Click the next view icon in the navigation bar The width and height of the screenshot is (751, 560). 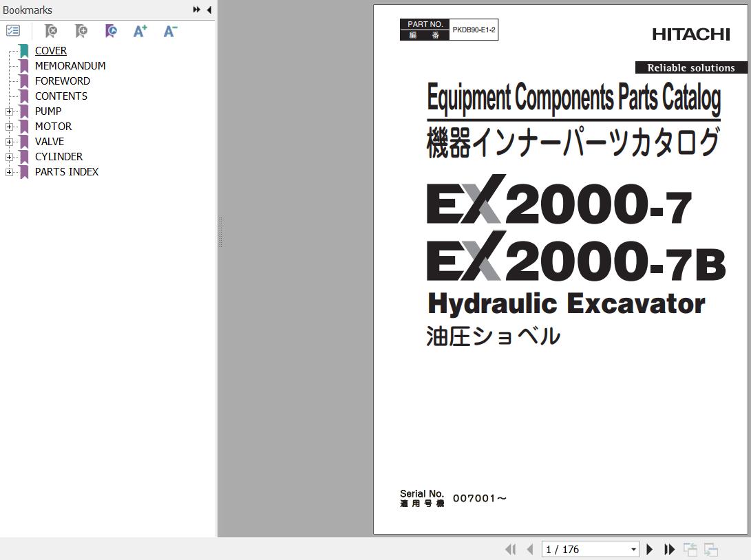(x=711, y=549)
